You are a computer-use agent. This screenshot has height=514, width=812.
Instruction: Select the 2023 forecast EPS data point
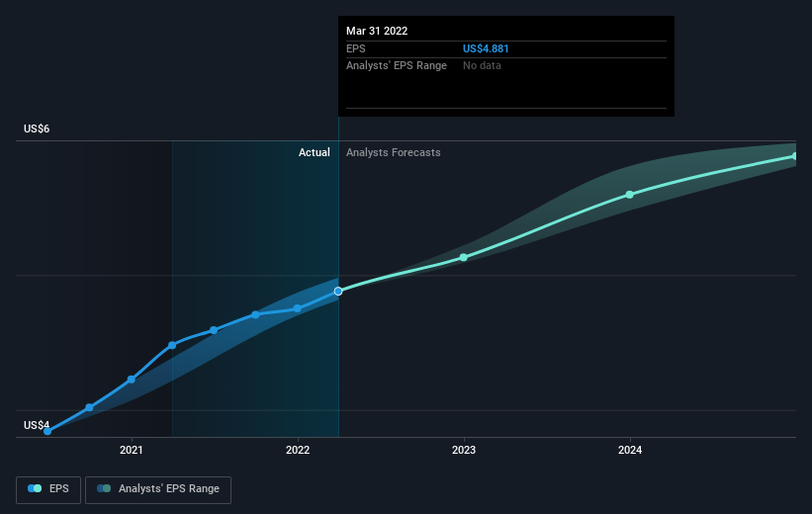(x=464, y=257)
